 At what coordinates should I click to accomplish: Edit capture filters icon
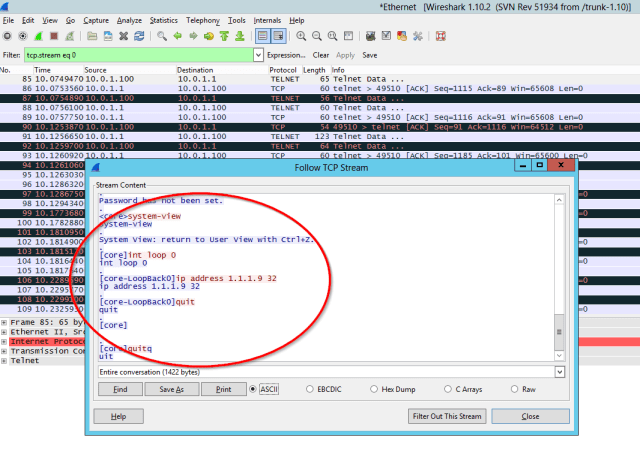click(x=371, y=36)
